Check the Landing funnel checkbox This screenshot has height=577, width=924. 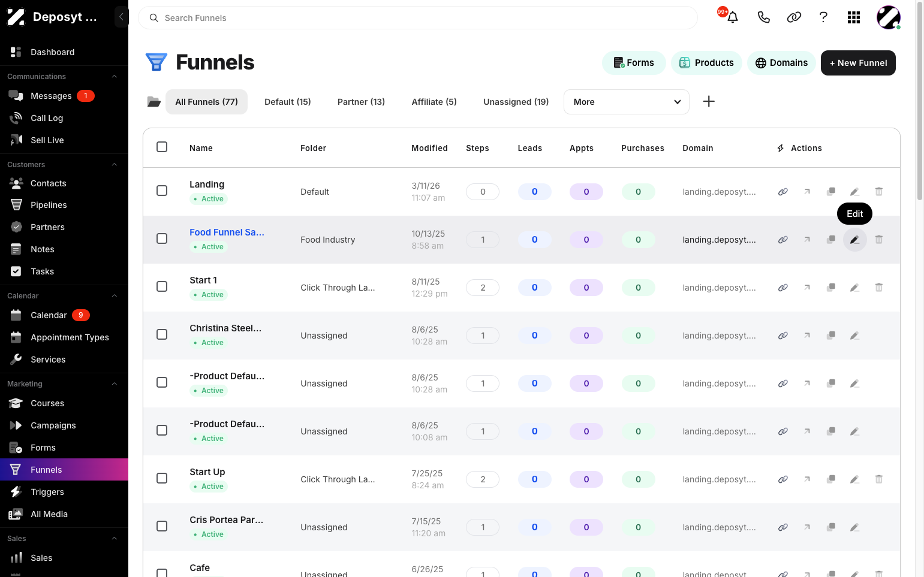point(162,191)
